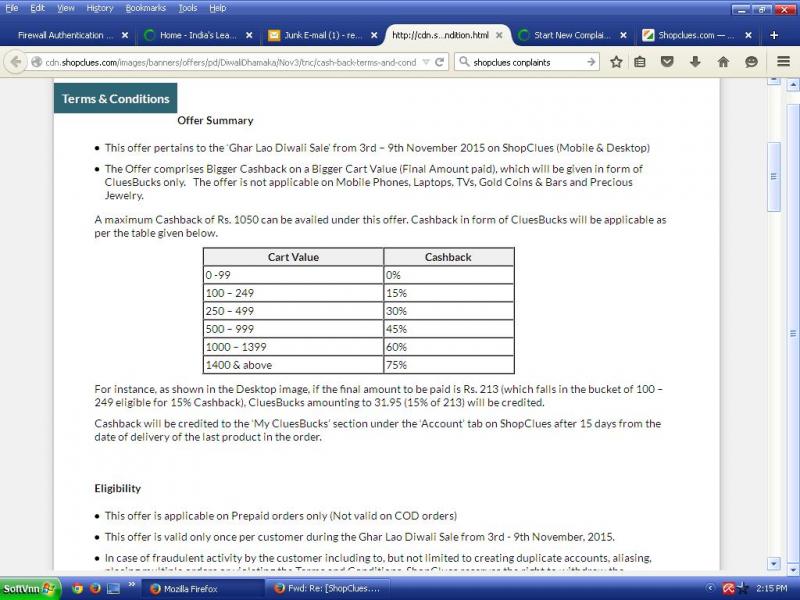
Task: Click the 1400 & above cell
Action: [x=293, y=365]
